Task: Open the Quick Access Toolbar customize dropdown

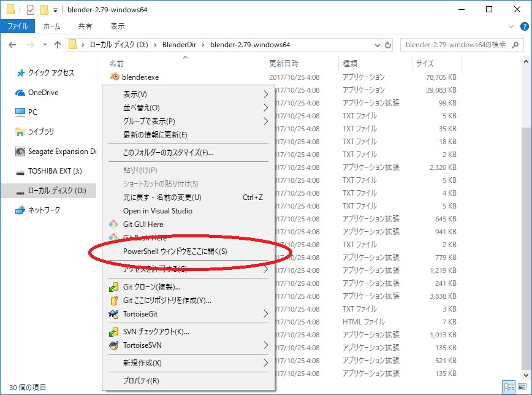Action: coord(55,10)
